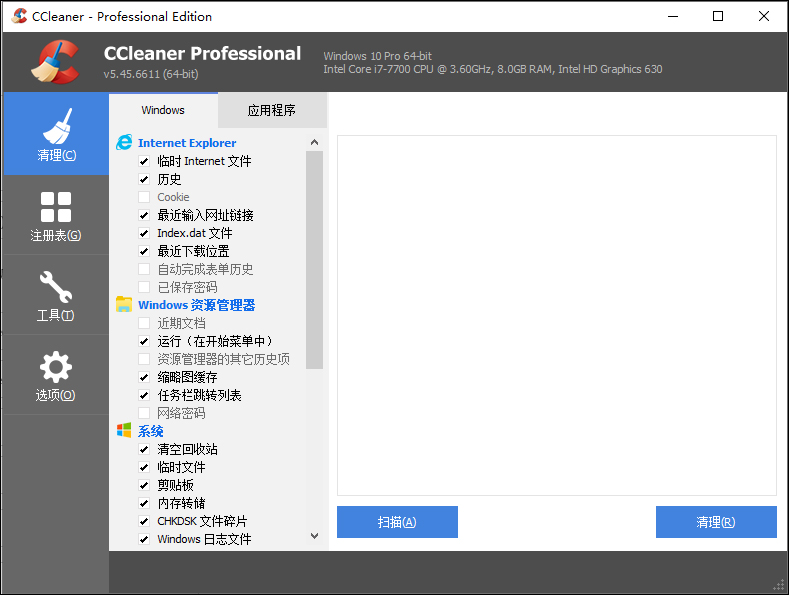Uncheck the 剪贴板 checkbox

click(144, 485)
